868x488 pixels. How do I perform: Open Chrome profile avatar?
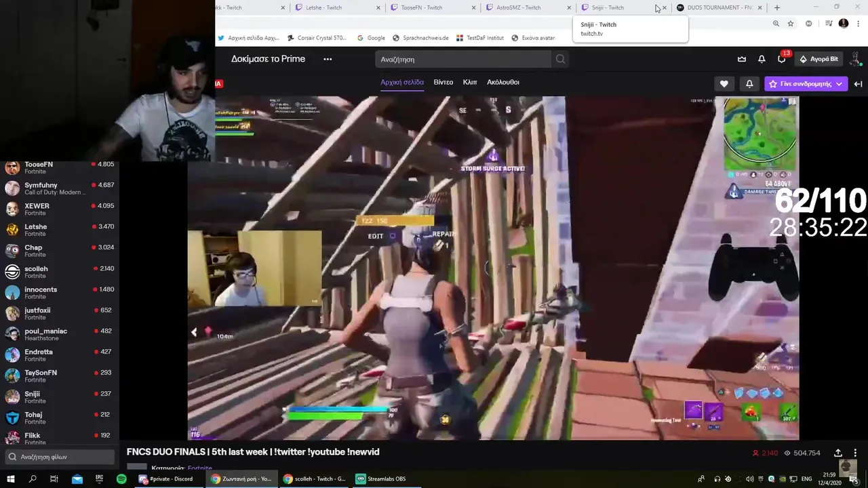click(844, 24)
